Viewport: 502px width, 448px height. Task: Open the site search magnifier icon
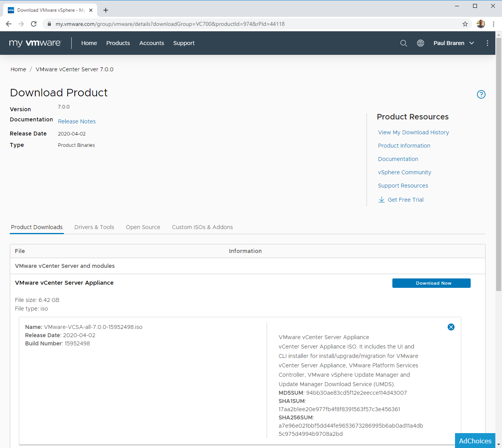point(404,43)
